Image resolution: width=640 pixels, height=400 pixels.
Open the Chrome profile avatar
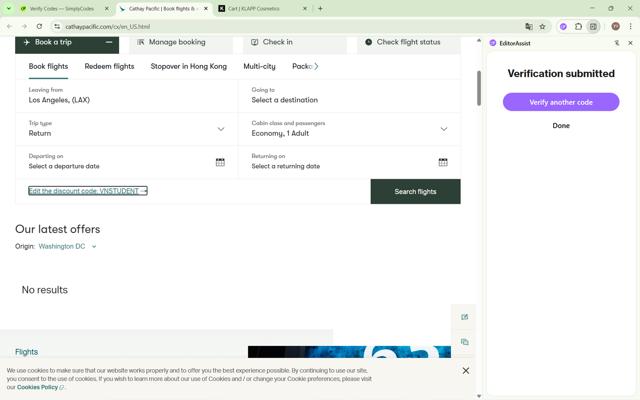coord(616,27)
